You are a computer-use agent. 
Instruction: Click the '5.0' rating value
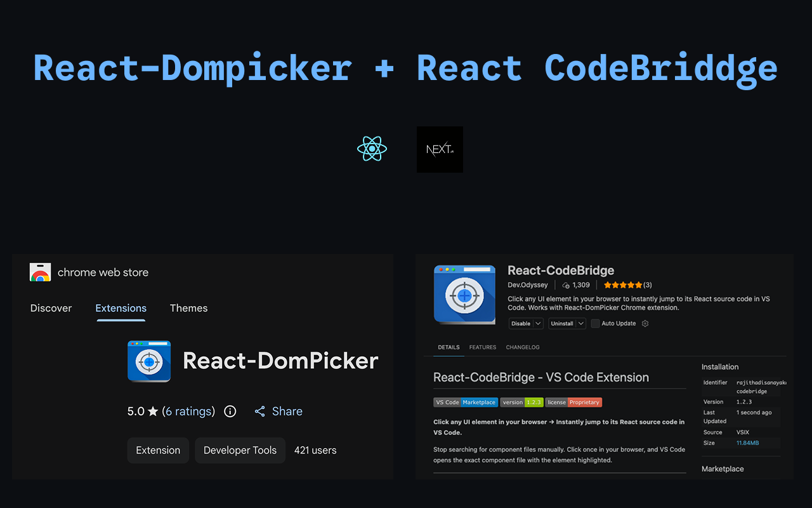pyautogui.click(x=136, y=411)
